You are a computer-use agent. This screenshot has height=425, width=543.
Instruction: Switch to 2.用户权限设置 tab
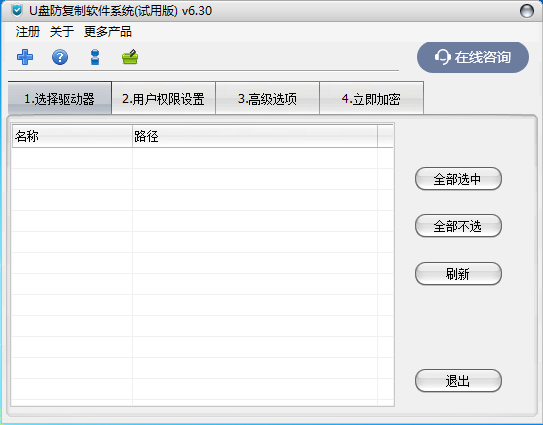[163, 99]
